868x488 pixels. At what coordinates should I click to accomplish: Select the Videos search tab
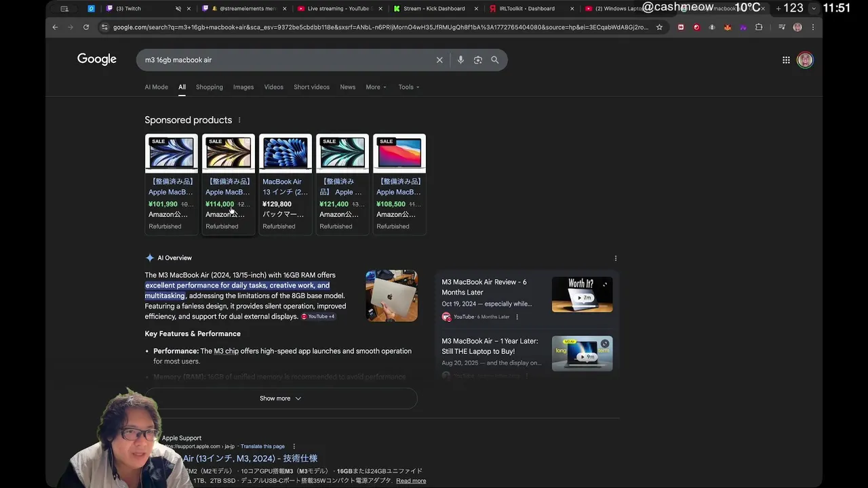point(274,87)
